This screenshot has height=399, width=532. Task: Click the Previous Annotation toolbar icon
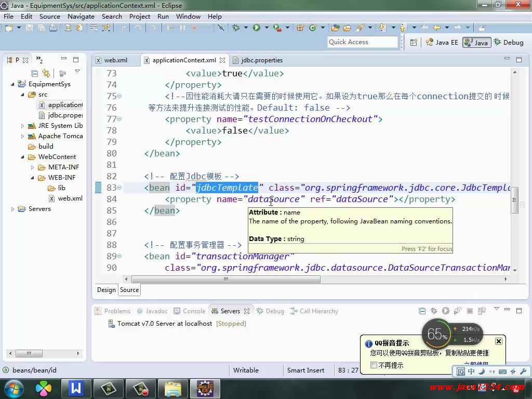click(403, 28)
